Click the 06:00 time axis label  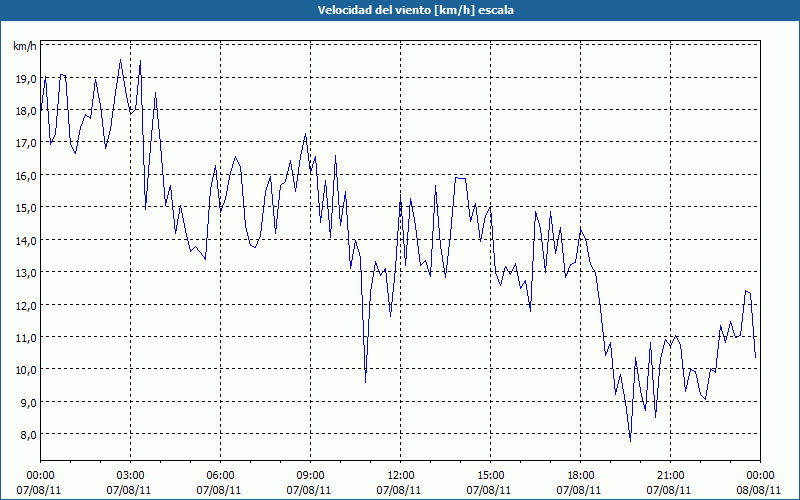coord(220,476)
